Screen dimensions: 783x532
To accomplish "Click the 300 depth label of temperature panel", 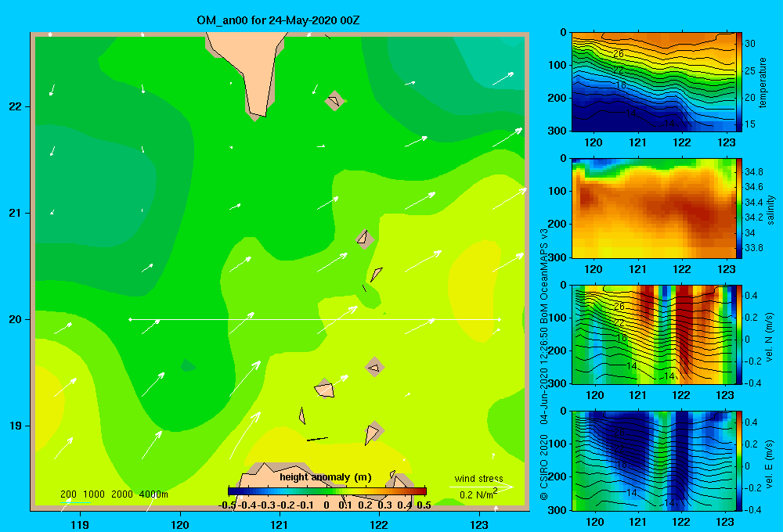I will point(557,131).
